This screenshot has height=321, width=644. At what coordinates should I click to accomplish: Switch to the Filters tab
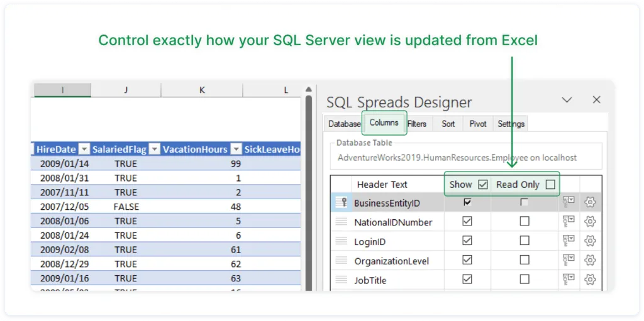[417, 124]
